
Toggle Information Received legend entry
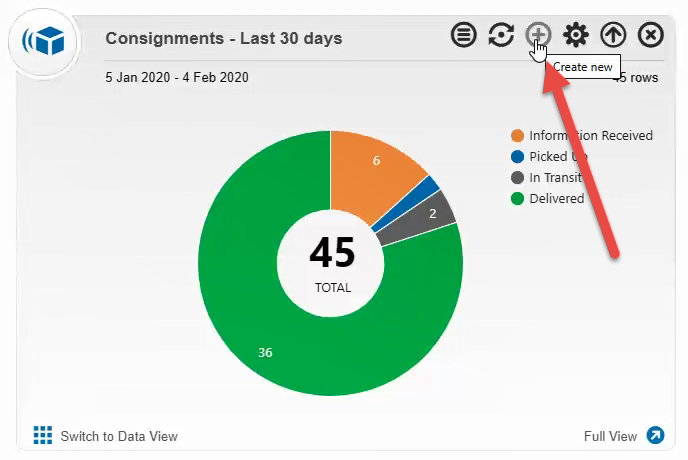[590, 135]
